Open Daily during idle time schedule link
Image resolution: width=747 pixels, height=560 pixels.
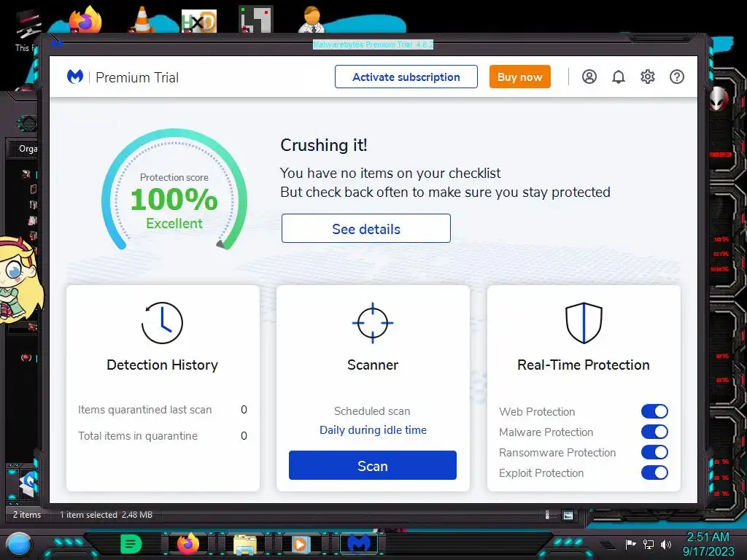coord(373,430)
